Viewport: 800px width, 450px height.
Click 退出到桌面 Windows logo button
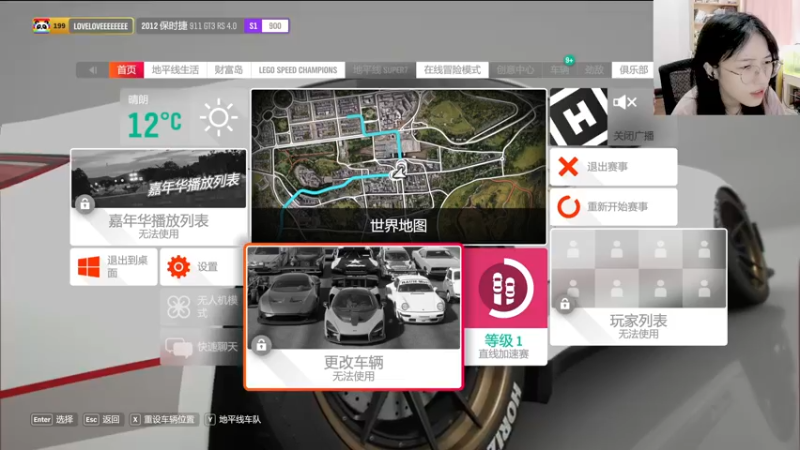[x=114, y=266]
